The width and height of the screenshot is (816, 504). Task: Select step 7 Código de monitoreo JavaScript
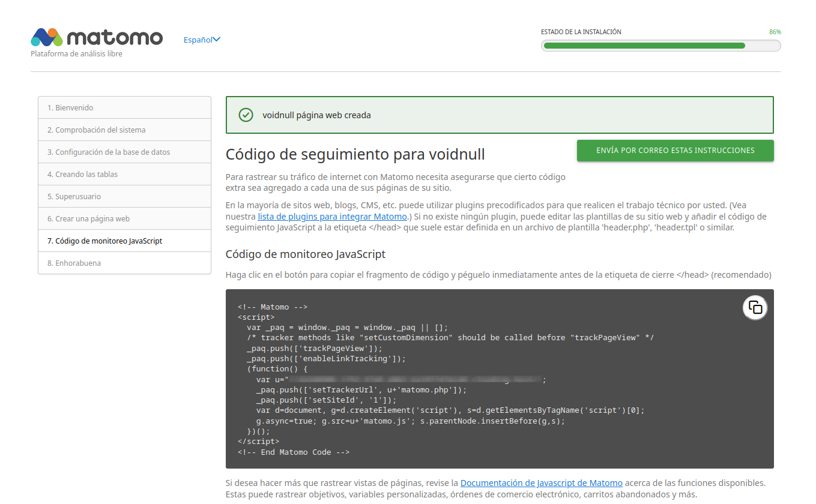pyautogui.click(x=124, y=241)
